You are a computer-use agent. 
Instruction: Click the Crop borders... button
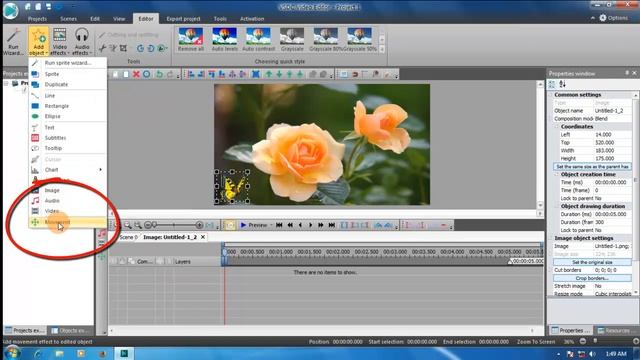point(592,278)
